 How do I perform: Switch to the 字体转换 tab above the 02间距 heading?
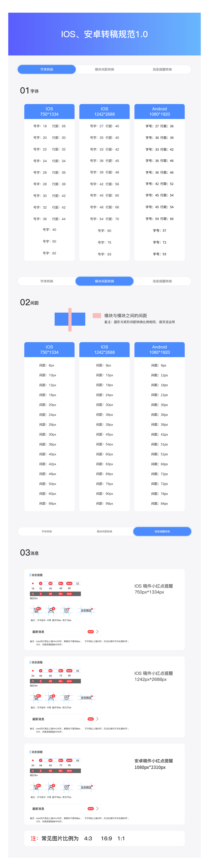coord(47,281)
